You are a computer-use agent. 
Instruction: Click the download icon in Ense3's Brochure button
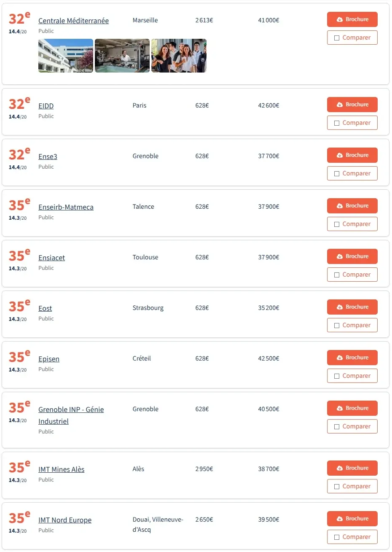[x=339, y=155]
